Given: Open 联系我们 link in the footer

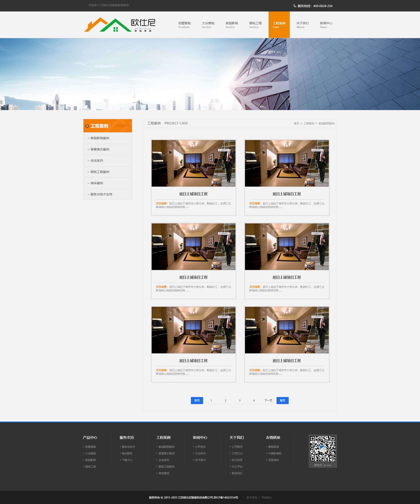Looking at the screenshot, I should click(x=237, y=473).
